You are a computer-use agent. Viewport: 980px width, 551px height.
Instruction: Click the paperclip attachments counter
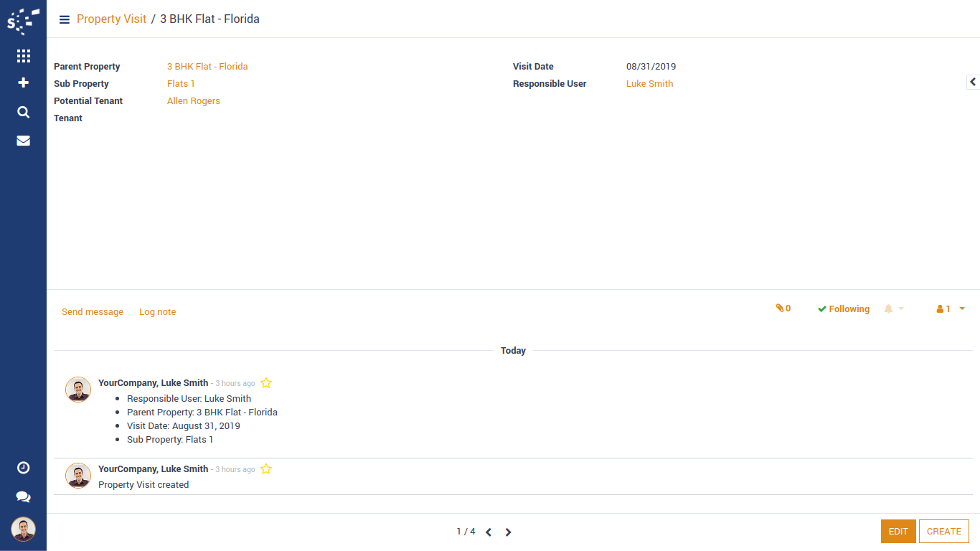(x=783, y=309)
